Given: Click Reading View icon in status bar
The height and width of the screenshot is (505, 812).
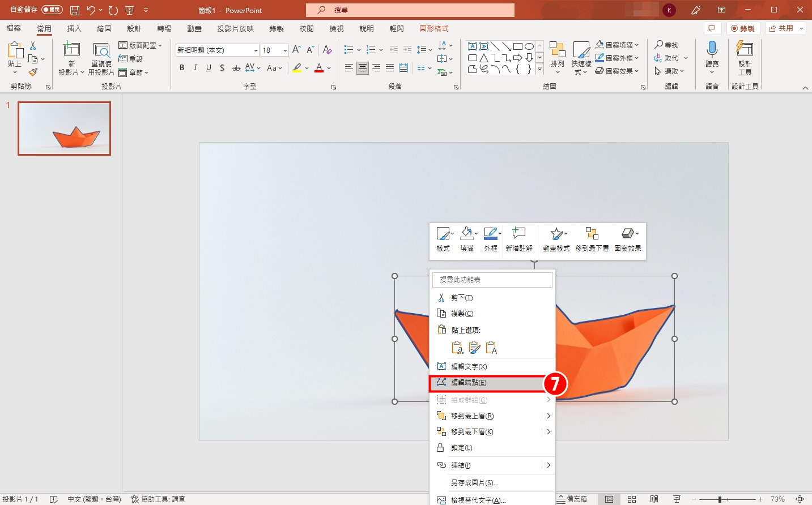Looking at the screenshot, I should (654, 499).
